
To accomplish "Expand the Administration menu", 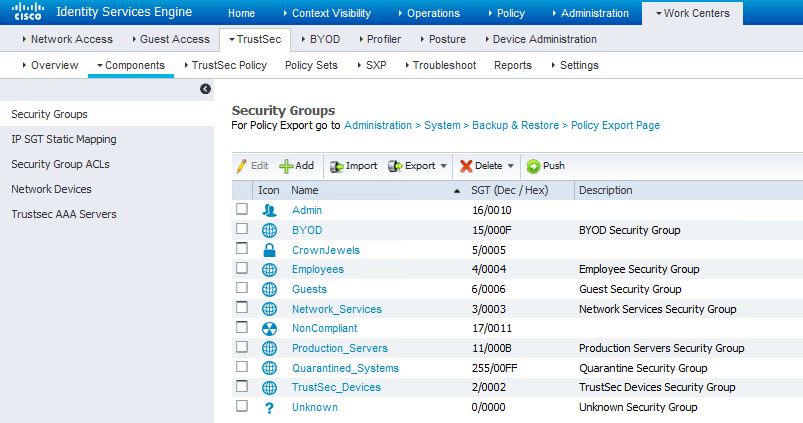I will coord(591,13).
